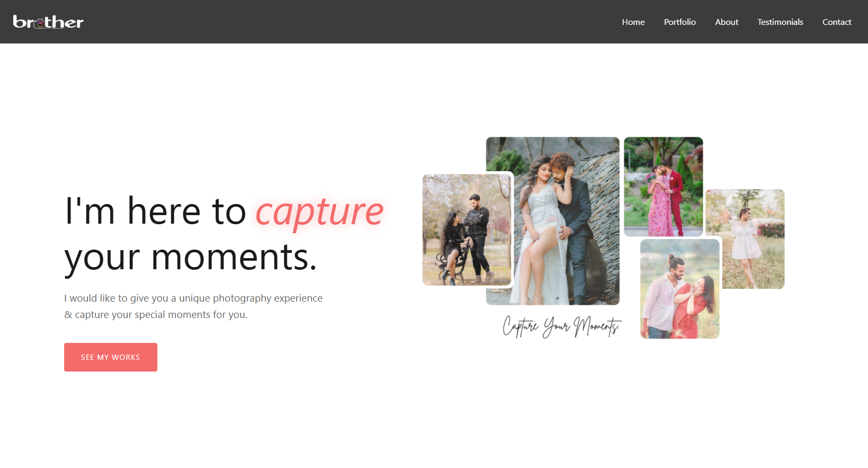
Task: Click the 'unique photography experience' paragraph line
Action: (193, 298)
